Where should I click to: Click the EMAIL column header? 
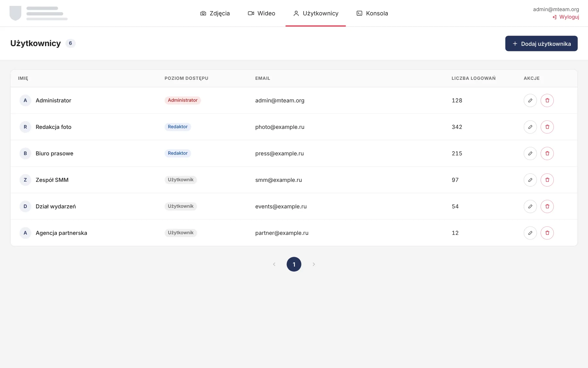(x=263, y=79)
